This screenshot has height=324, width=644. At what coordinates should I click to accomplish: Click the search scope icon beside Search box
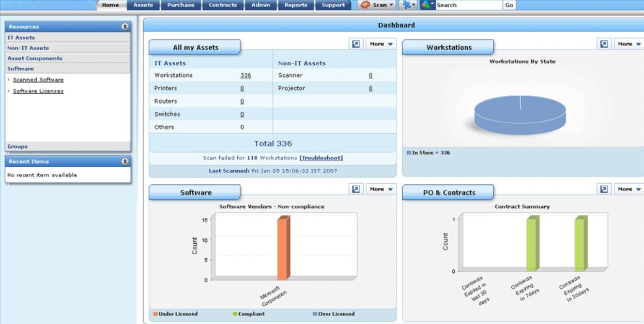tap(426, 5)
